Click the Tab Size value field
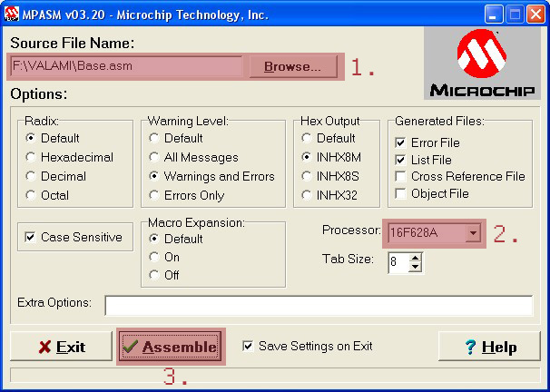550x392 pixels. [398, 262]
